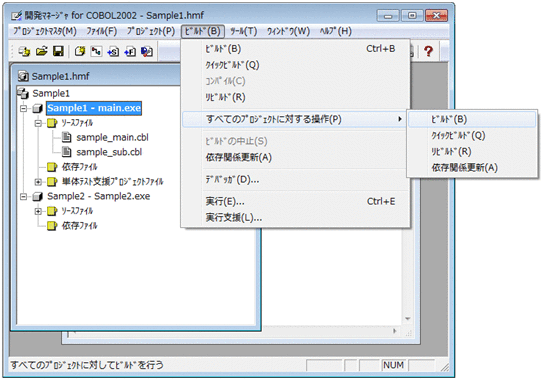Click the new project toolbar icon
This screenshot has width=545, height=381.
80,51
